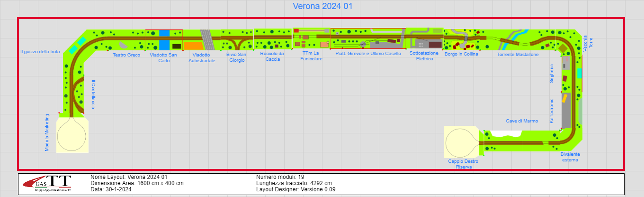Click the yellow vehicle on Kartodromo module
The height and width of the screenshot is (197, 644).
pos(564,98)
